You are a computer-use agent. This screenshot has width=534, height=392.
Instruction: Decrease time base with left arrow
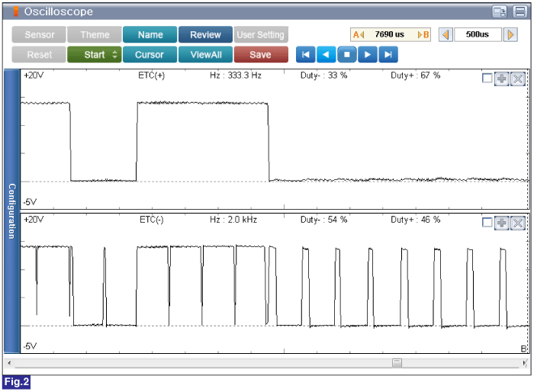[x=446, y=35]
